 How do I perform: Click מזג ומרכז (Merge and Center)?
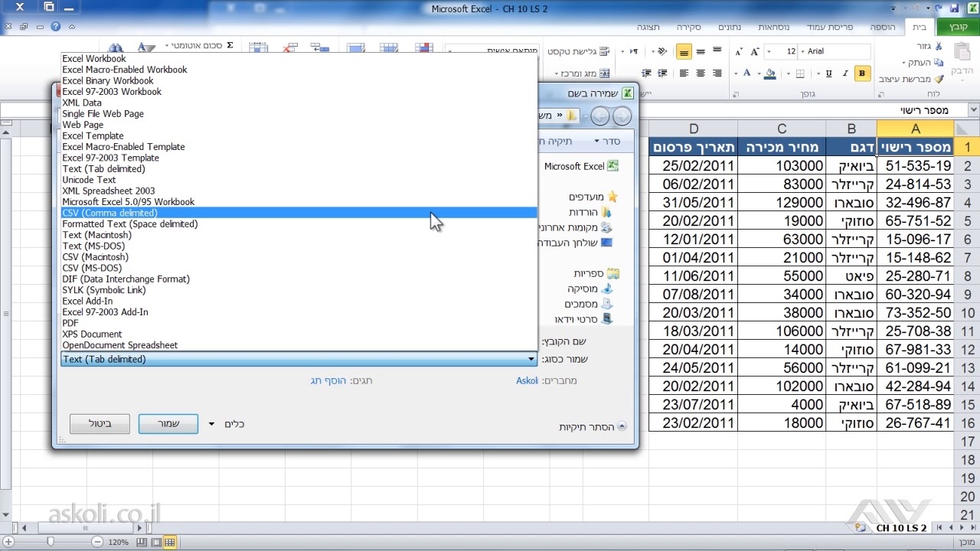580,73
